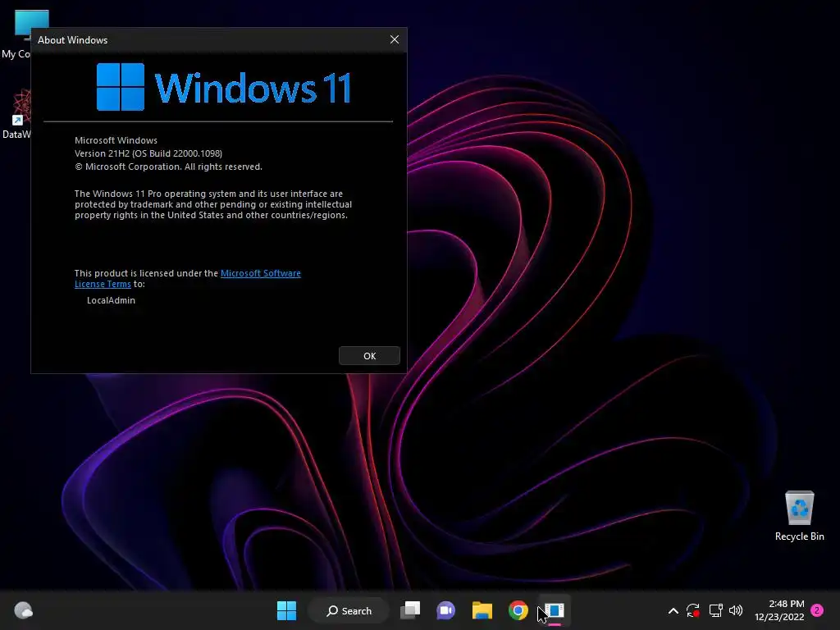Image resolution: width=840 pixels, height=630 pixels.
Task: Click the Microsoft Windows text line
Action: click(116, 140)
